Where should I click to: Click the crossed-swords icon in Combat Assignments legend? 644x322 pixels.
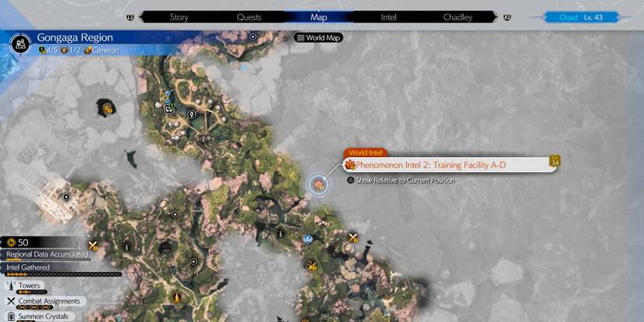click(11, 301)
